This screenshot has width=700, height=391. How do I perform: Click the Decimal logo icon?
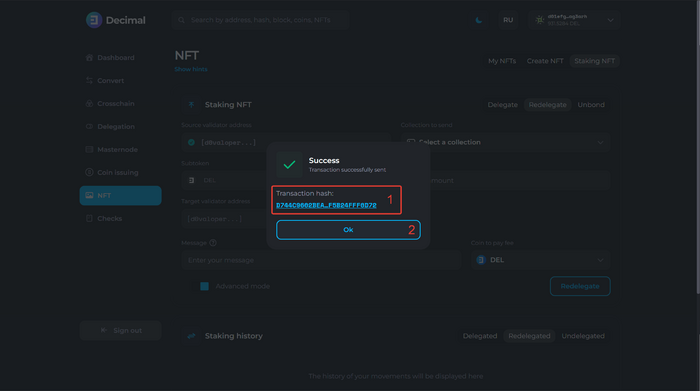[x=94, y=20]
